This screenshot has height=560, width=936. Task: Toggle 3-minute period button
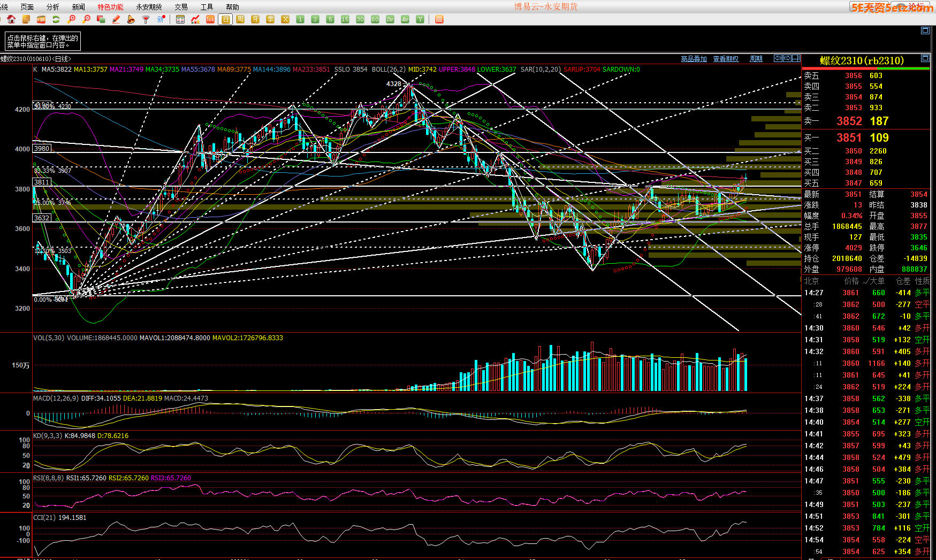315,19
